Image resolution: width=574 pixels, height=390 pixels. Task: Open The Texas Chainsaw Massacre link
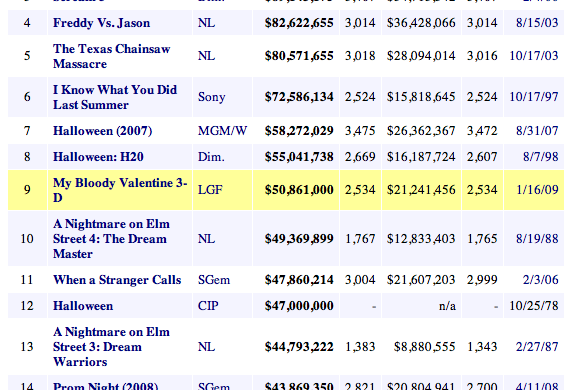111,56
